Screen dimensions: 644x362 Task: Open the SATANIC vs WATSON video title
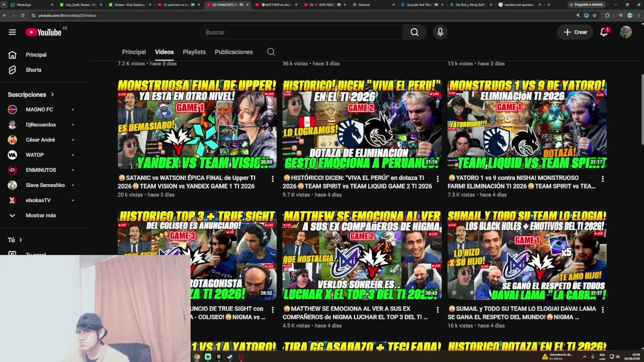tap(187, 182)
